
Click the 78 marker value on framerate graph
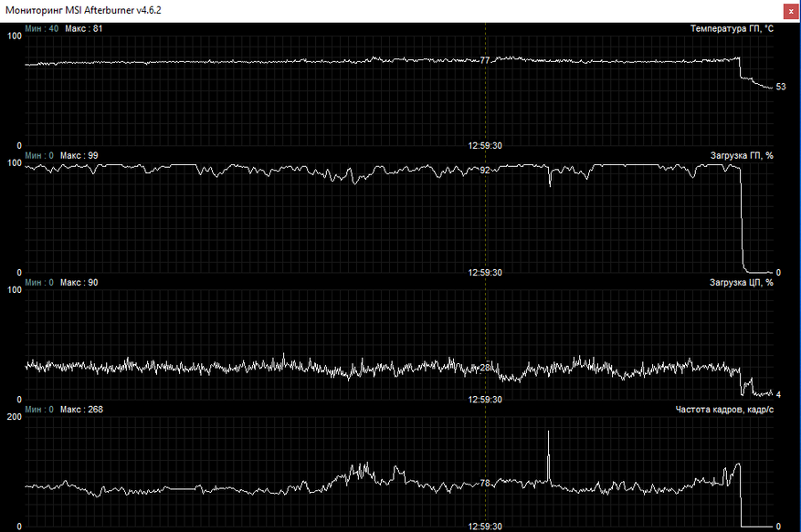(x=485, y=483)
